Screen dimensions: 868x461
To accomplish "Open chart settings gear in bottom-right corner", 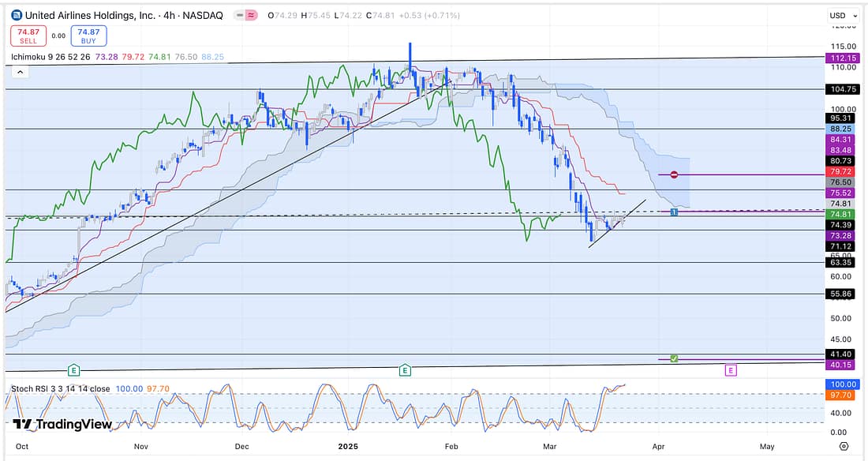I will (x=844, y=446).
